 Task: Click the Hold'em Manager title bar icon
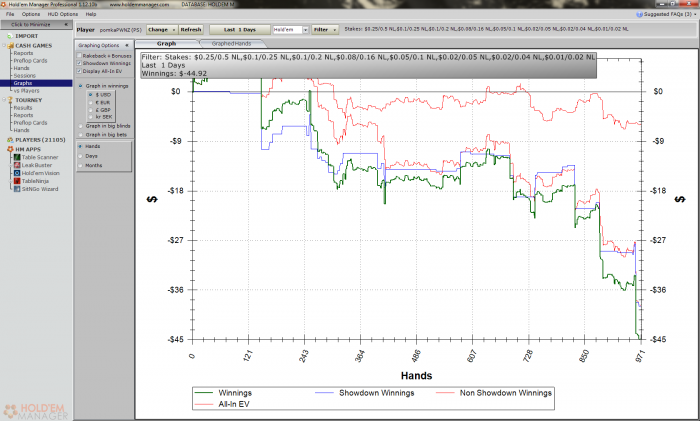4,4
